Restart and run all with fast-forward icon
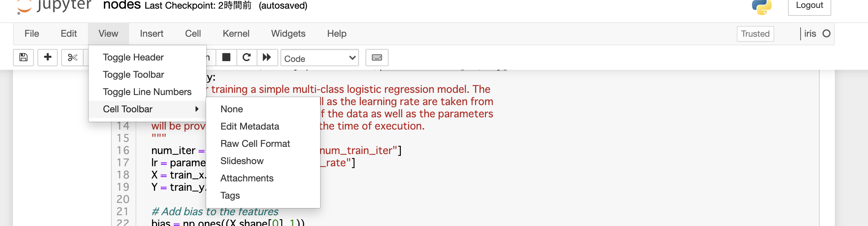868x226 pixels. [x=267, y=58]
